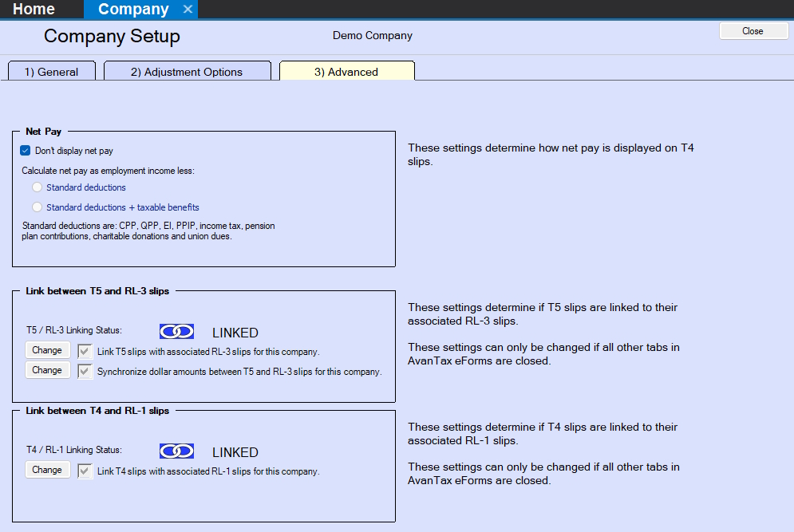Screen dimensions: 794x532
Task: Select the 3) Advanced tab
Action: (346, 72)
